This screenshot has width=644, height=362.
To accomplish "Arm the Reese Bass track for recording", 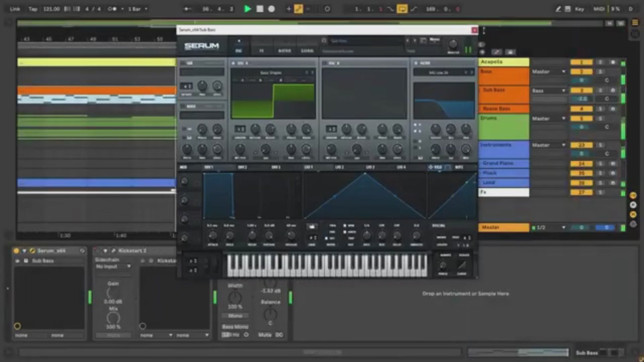I will 613,109.
